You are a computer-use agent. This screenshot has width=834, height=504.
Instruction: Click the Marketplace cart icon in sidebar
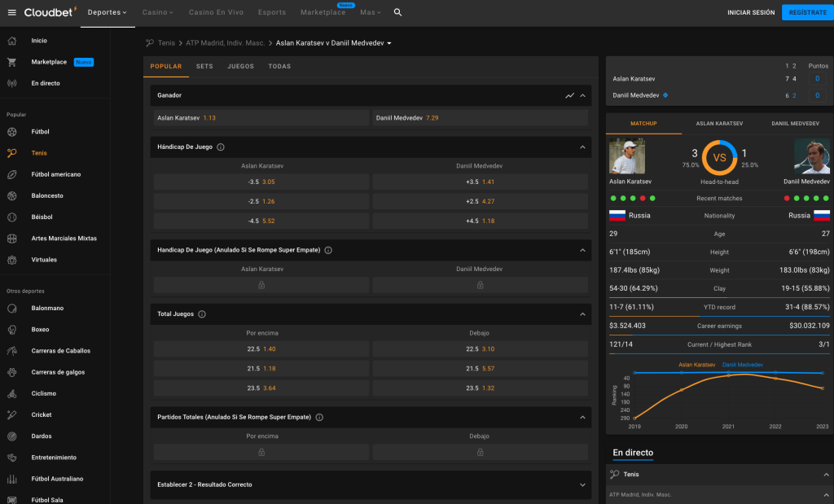tap(11, 62)
